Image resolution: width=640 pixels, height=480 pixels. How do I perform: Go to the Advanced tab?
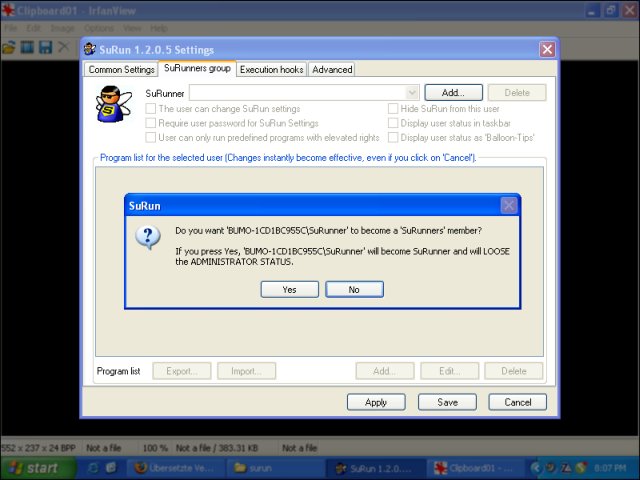pyautogui.click(x=332, y=69)
